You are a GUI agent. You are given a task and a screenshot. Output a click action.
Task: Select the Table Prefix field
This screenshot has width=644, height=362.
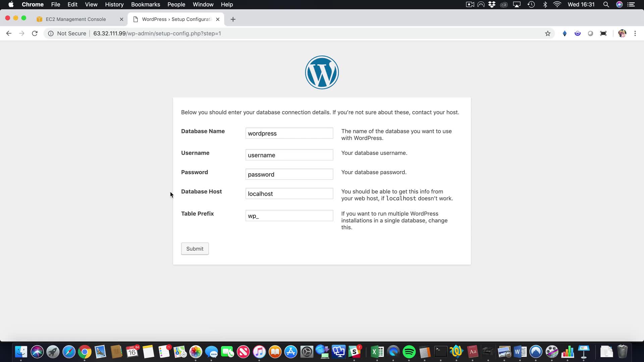point(289,216)
